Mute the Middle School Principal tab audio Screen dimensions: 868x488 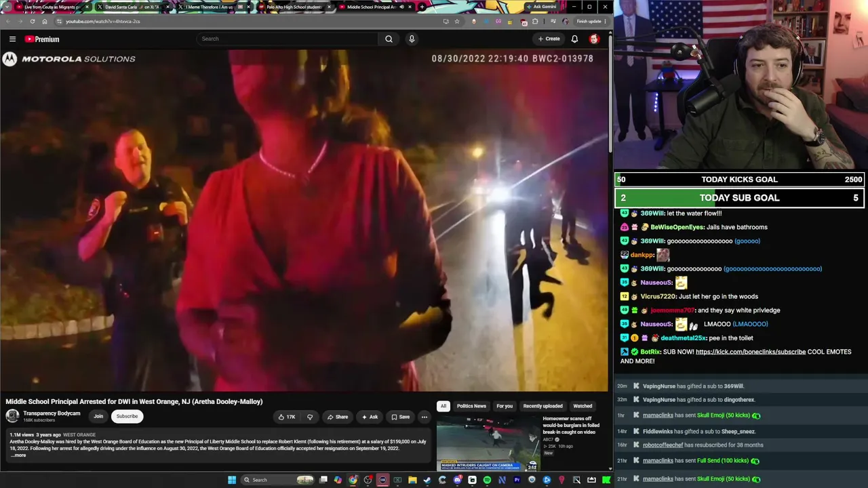401,7
